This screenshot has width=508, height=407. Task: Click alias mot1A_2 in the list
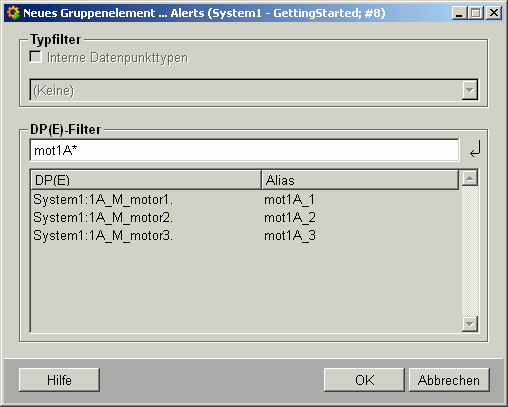(x=289, y=218)
